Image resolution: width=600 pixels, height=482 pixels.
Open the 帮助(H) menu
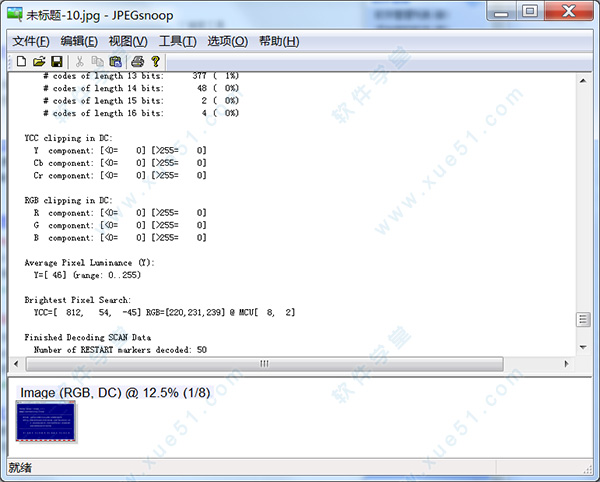coord(279,41)
